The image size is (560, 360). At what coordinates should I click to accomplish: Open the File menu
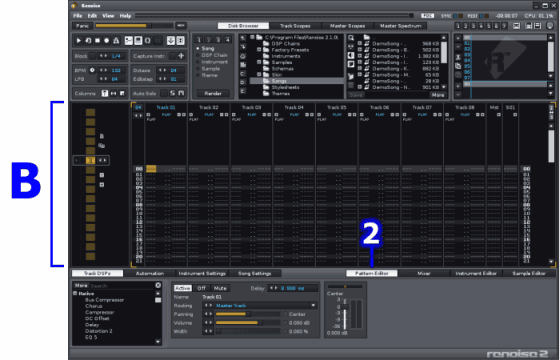tap(78, 16)
